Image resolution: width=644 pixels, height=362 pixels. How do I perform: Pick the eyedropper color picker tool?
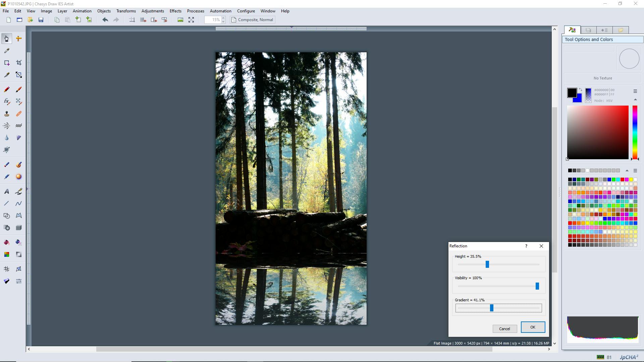6,51
